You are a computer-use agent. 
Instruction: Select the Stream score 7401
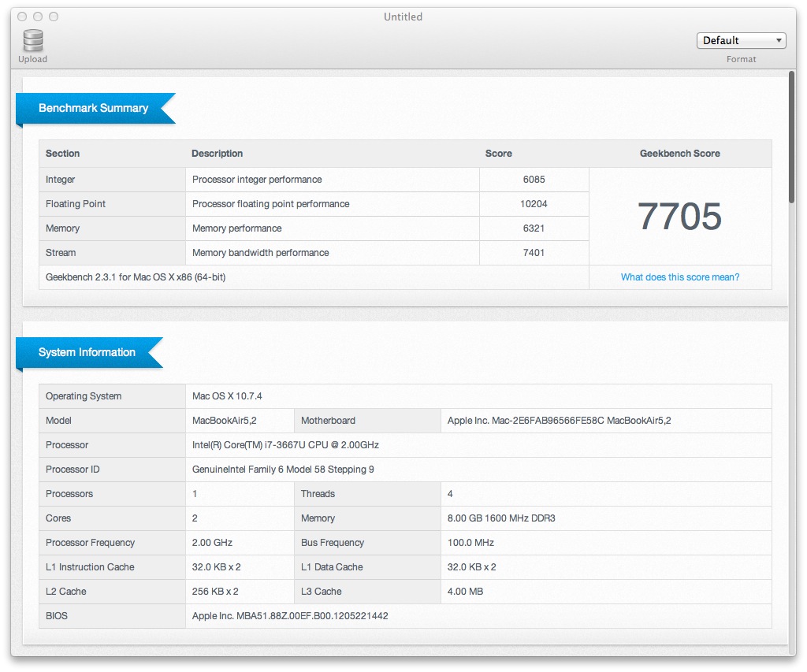(534, 253)
